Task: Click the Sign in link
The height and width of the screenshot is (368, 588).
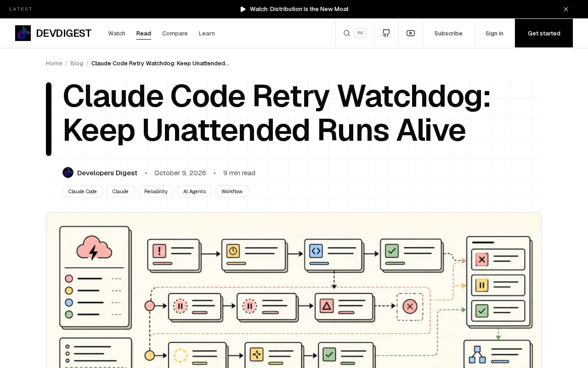Action: pyautogui.click(x=494, y=33)
